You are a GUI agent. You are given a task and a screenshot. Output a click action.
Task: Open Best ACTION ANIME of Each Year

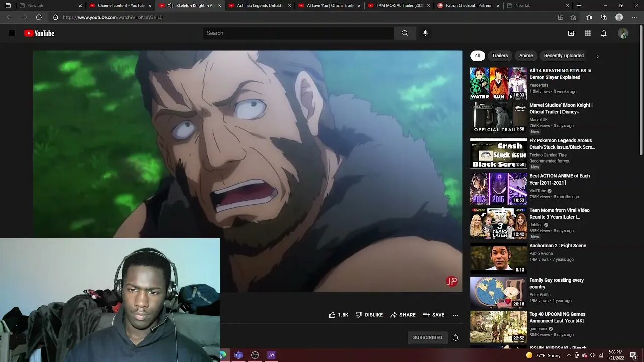pos(559,179)
